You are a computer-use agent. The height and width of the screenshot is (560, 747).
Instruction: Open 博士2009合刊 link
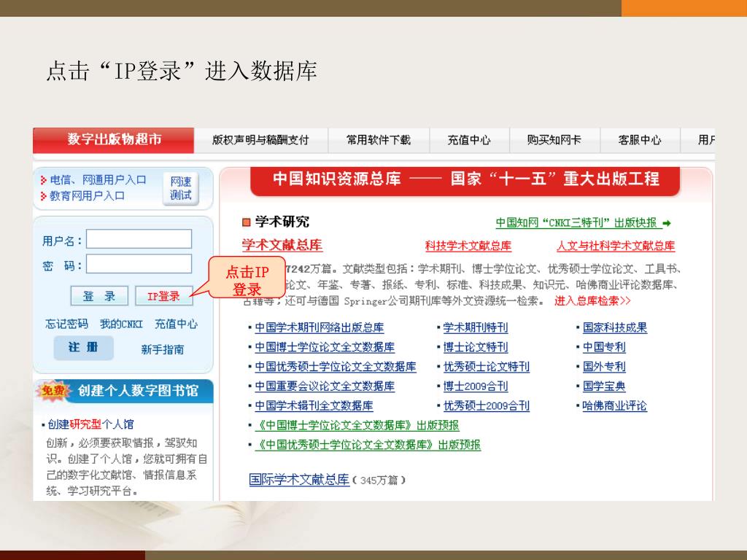476,386
